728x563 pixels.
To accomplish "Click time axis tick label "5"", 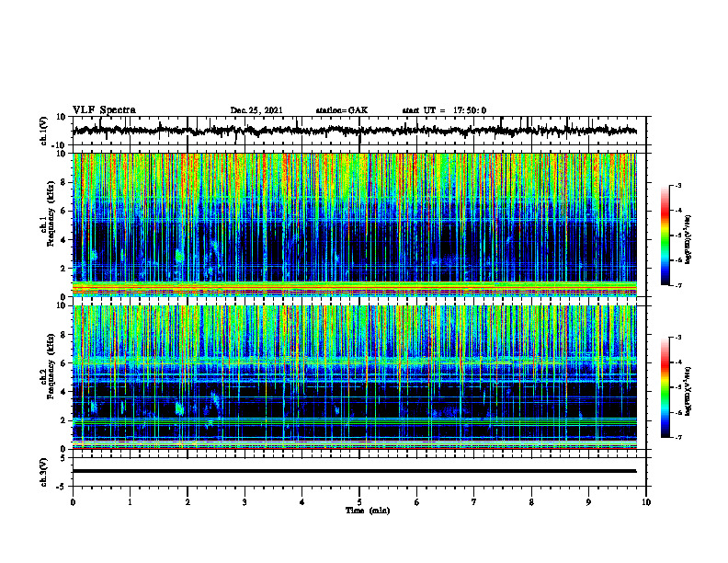I will [x=359, y=502].
